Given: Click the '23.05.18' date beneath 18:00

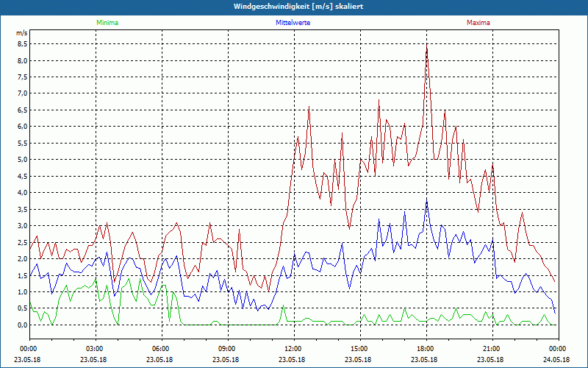Looking at the screenshot, I should 424,359.
